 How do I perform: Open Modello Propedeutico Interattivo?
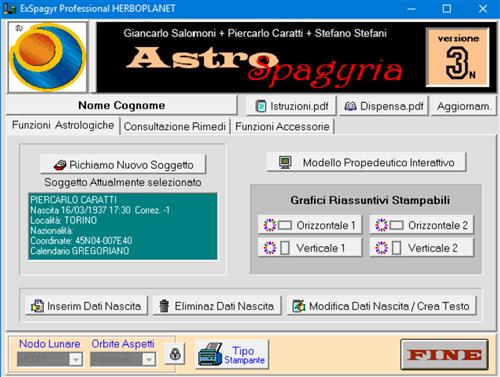(366, 162)
